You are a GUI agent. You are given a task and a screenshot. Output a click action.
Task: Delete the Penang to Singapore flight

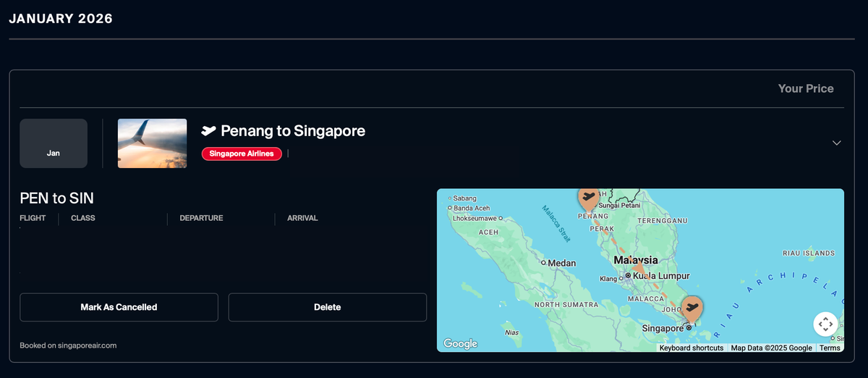click(x=327, y=307)
